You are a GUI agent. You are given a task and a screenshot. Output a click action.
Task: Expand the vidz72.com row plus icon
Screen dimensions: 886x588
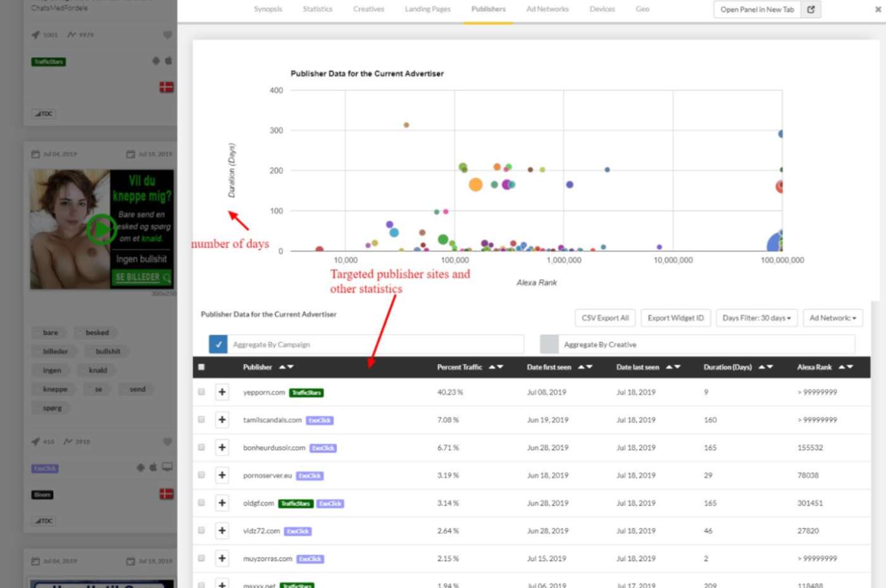point(222,531)
